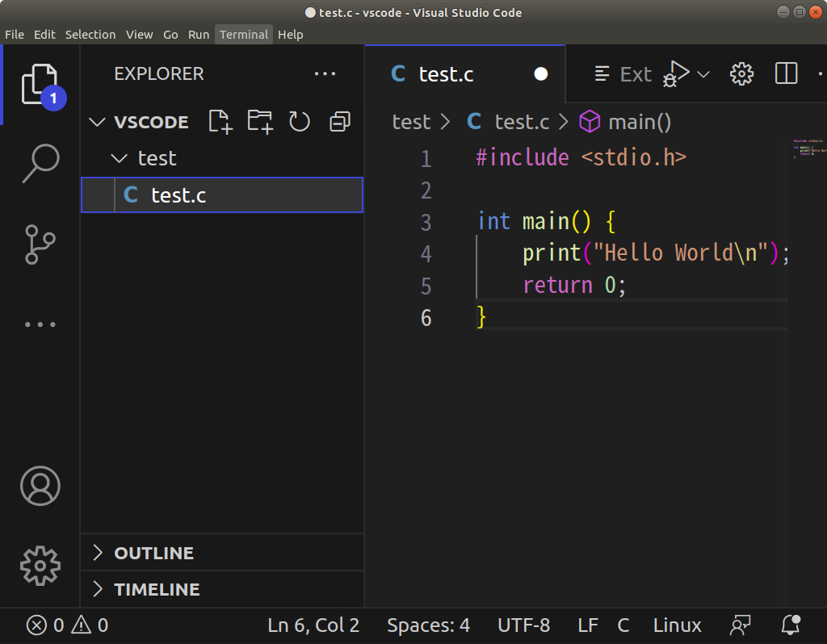Click the New File icon in Explorer
Screen dimensions: 827x644
pyautogui.click(x=220, y=122)
